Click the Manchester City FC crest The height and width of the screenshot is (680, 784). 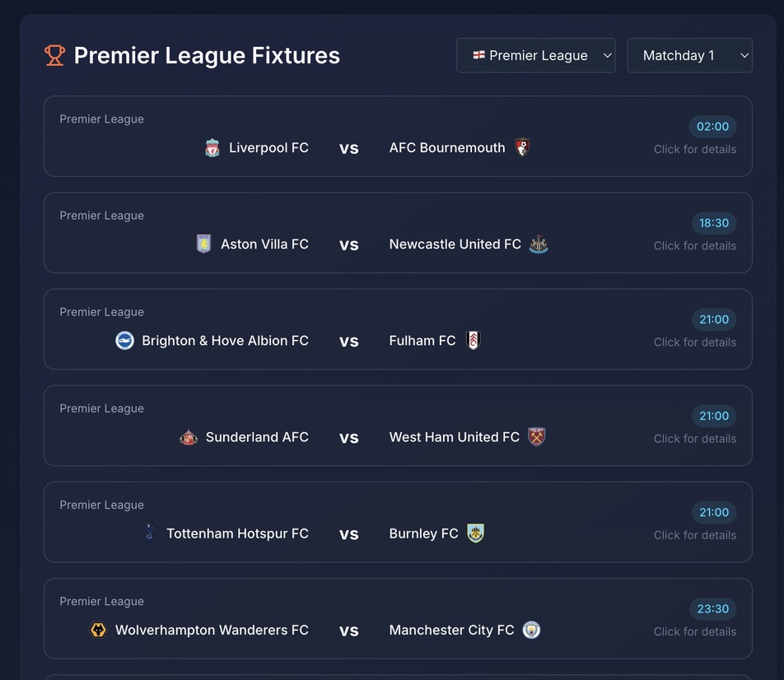click(531, 630)
